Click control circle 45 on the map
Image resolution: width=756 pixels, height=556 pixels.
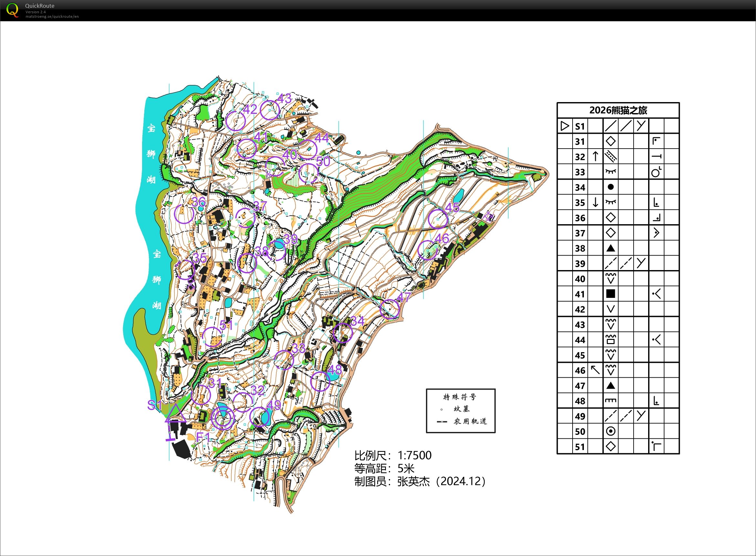pos(438,219)
